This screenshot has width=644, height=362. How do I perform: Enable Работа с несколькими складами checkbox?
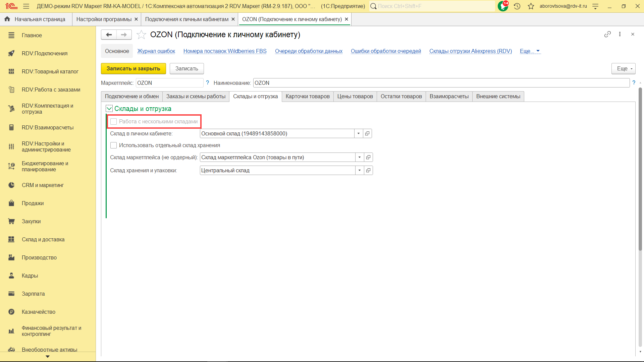[114, 121]
